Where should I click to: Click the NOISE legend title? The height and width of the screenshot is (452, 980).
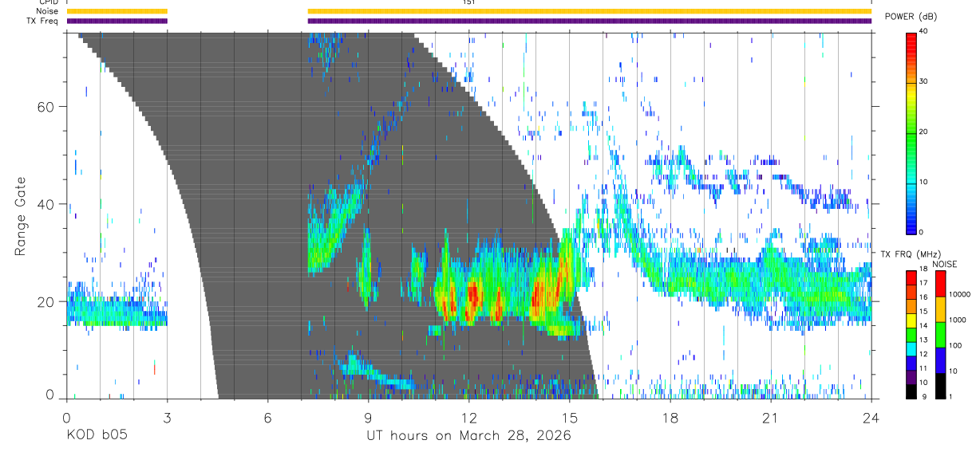pos(944,264)
